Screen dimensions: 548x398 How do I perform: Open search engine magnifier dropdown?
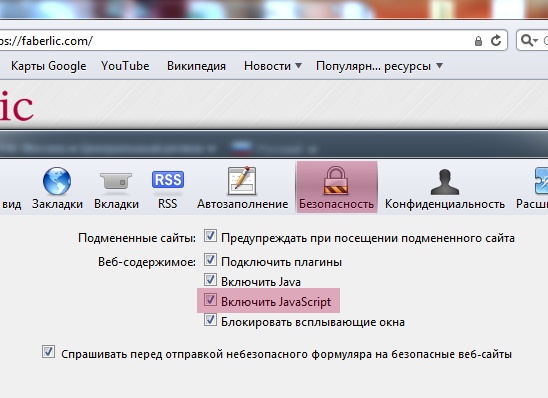(528, 41)
